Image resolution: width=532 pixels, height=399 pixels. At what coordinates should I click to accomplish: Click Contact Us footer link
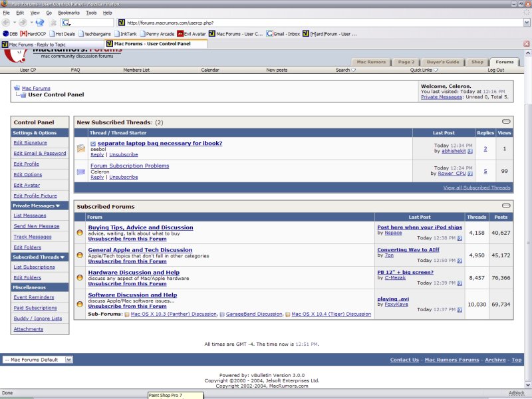click(404, 360)
